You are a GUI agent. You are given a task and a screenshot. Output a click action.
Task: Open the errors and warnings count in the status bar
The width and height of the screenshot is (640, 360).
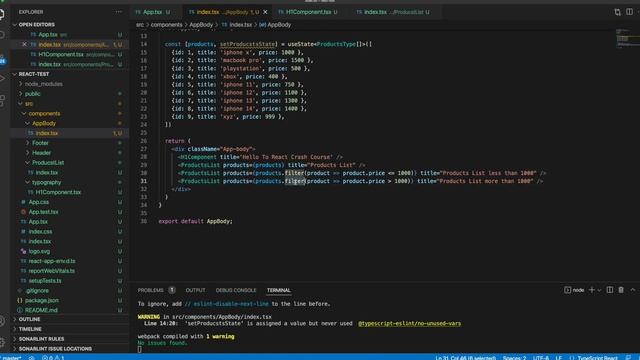click(53, 358)
